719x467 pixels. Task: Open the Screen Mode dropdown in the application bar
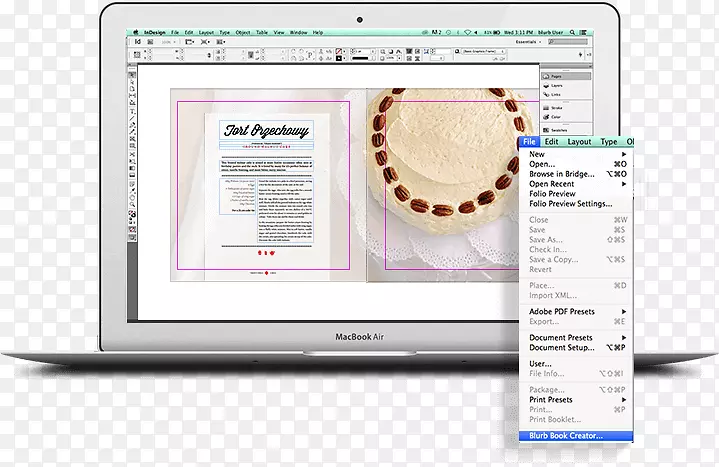pos(205,42)
